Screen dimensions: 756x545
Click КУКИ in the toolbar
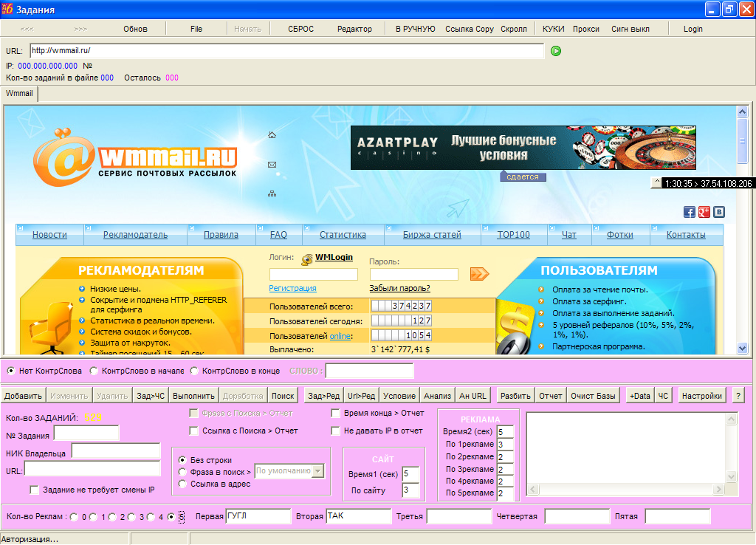pyautogui.click(x=553, y=29)
